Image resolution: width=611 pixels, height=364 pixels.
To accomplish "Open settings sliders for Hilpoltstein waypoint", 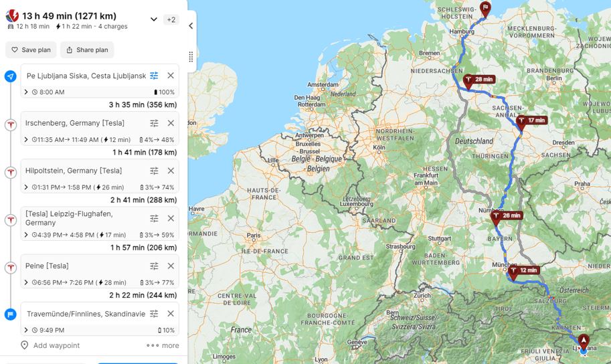I will point(155,171).
